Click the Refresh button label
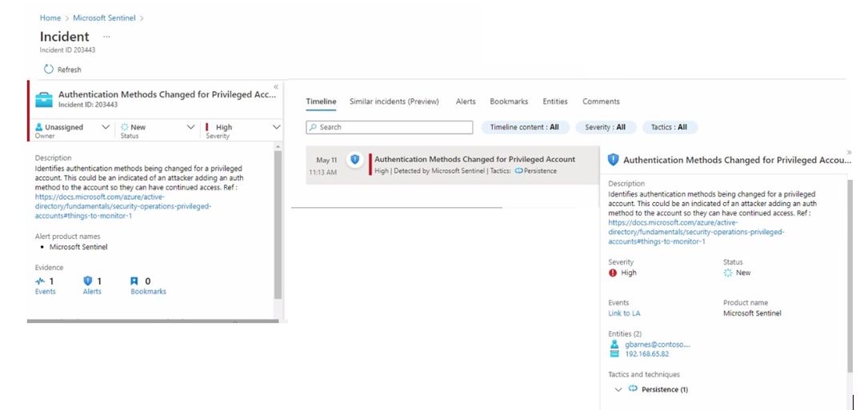 (x=69, y=70)
